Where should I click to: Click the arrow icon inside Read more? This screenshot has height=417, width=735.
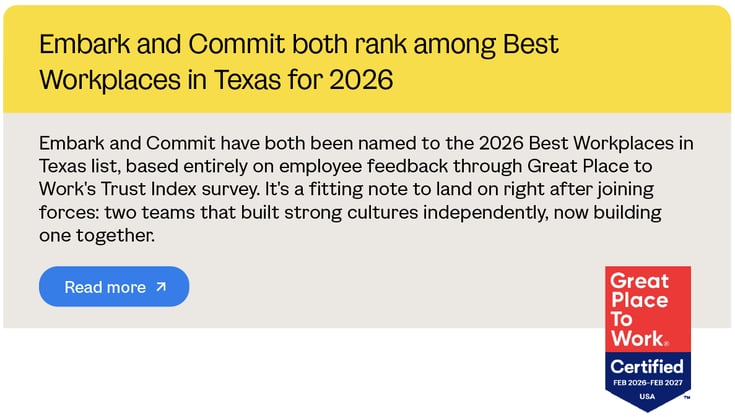point(161,287)
